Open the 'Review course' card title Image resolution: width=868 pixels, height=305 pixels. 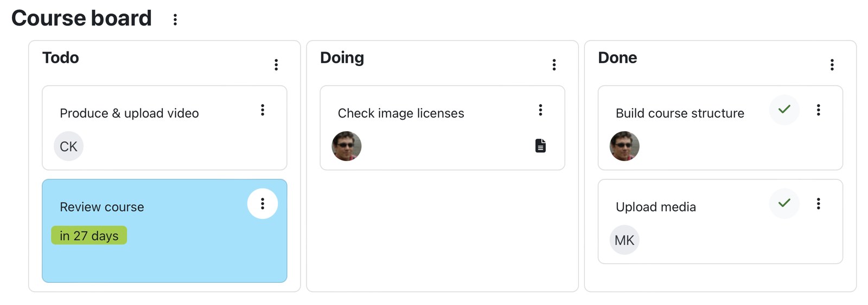click(x=102, y=207)
